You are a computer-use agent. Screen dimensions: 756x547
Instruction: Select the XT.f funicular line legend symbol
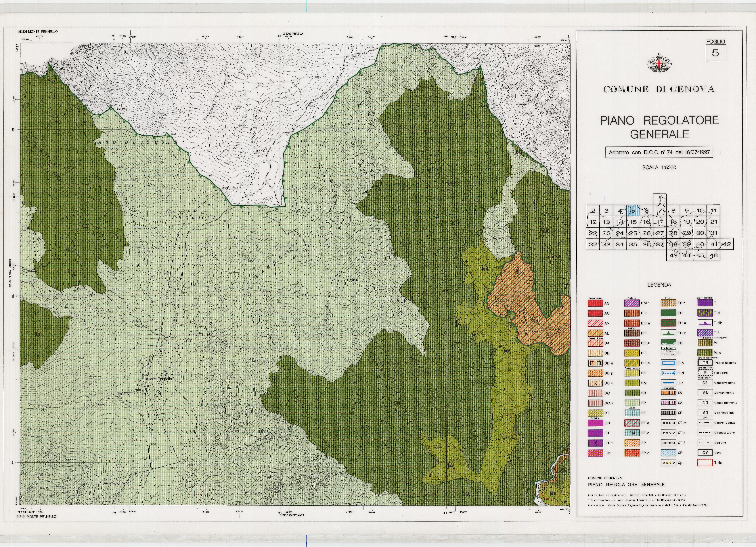tap(669, 443)
